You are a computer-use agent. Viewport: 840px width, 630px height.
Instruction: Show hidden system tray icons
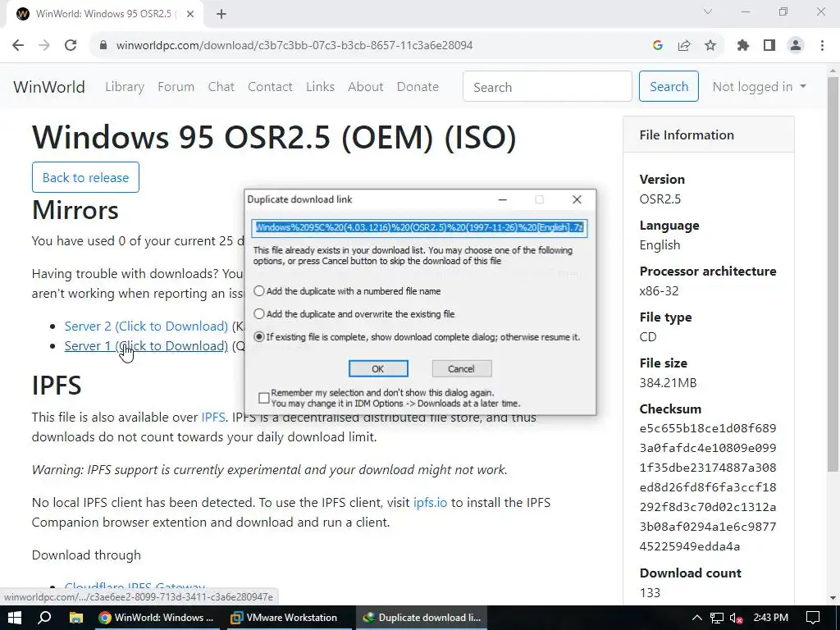[696, 618]
